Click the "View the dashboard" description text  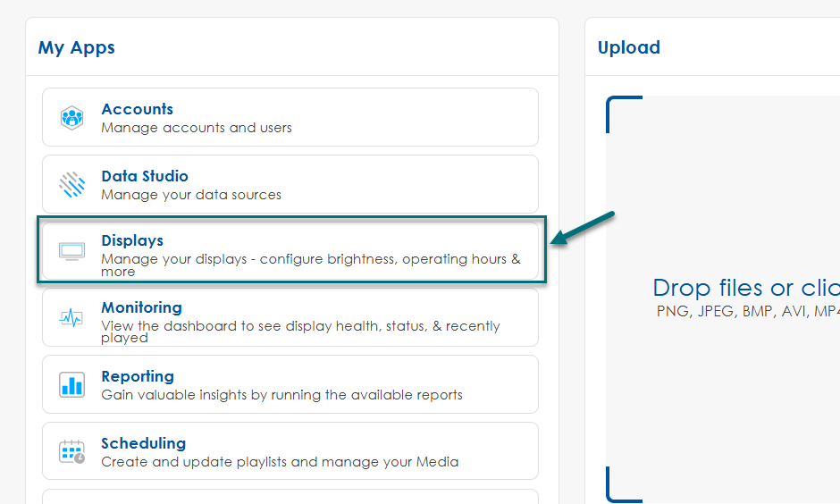300,326
